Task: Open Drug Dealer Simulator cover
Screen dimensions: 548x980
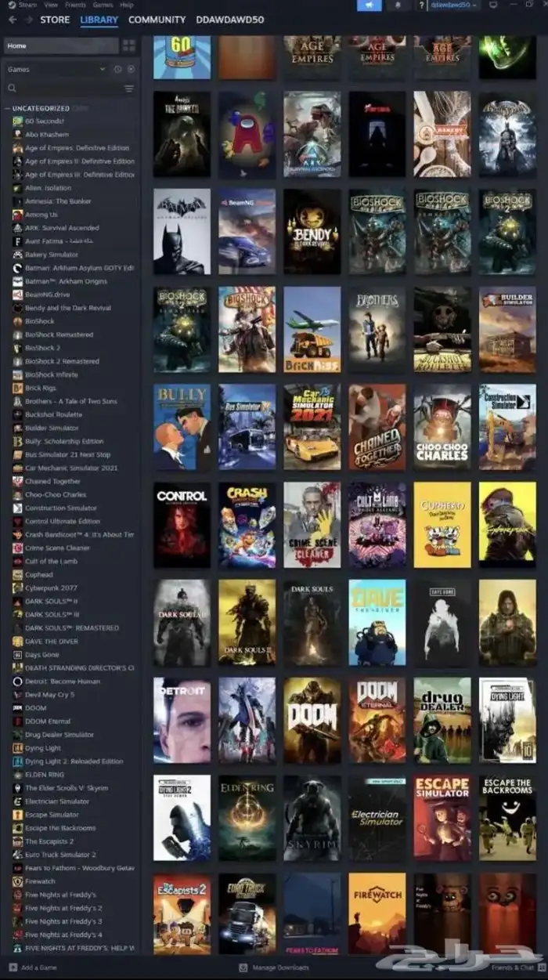Action: pos(442,721)
